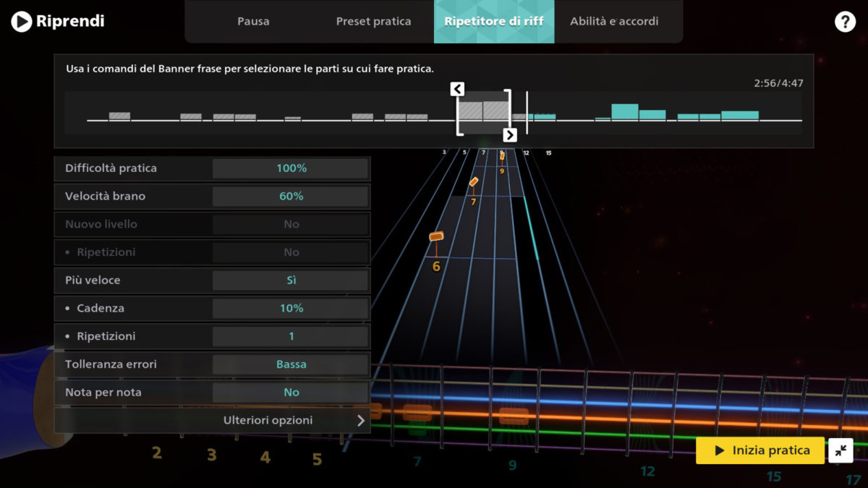The image size is (868, 488).
Task: Open the help question mark icon
Action: pyautogui.click(x=845, y=22)
